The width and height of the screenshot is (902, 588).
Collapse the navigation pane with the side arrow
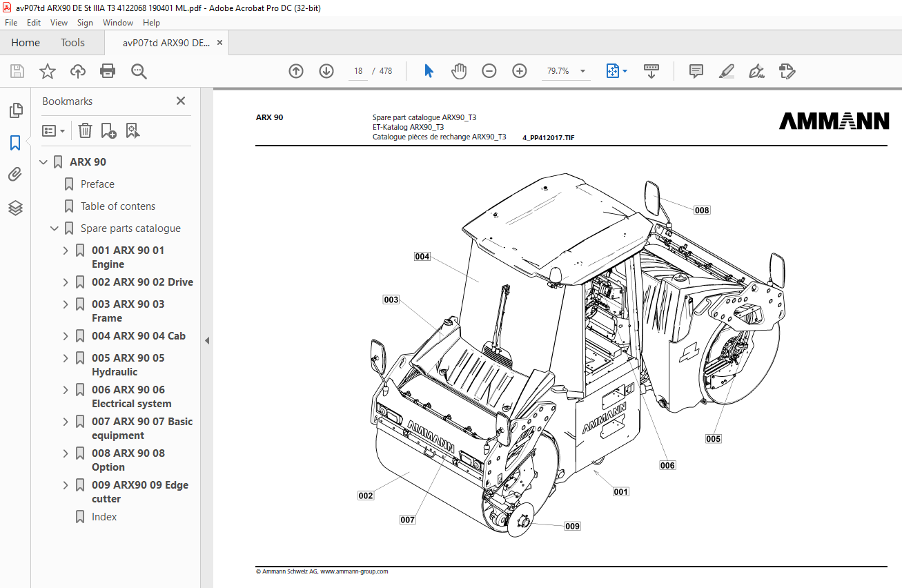click(x=206, y=340)
